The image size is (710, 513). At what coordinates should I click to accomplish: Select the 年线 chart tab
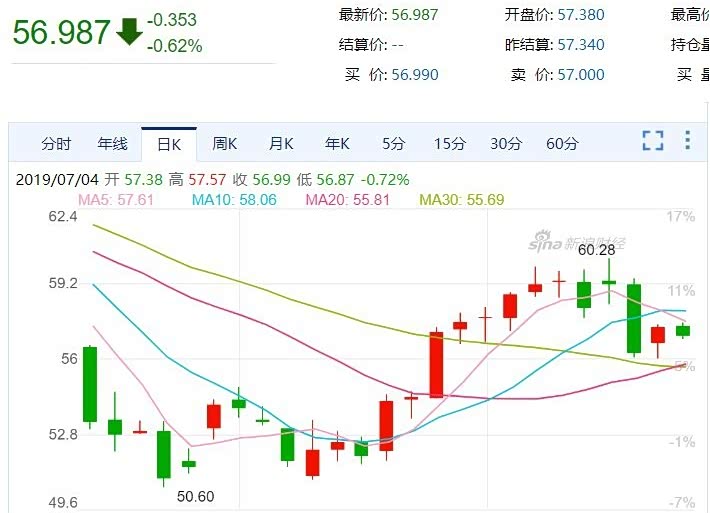pos(112,144)
